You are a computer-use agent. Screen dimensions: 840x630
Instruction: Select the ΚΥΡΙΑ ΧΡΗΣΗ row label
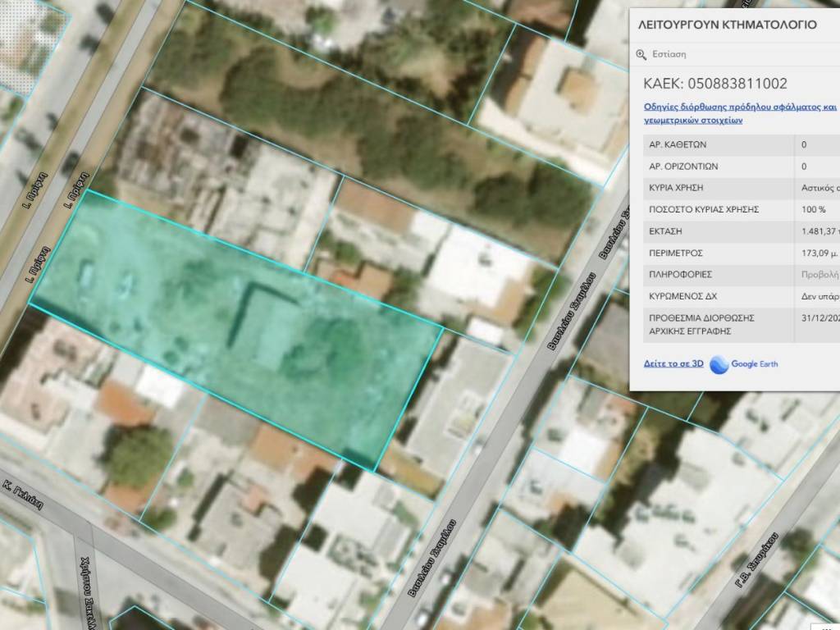pyautogui.click(x=676, y=188)
